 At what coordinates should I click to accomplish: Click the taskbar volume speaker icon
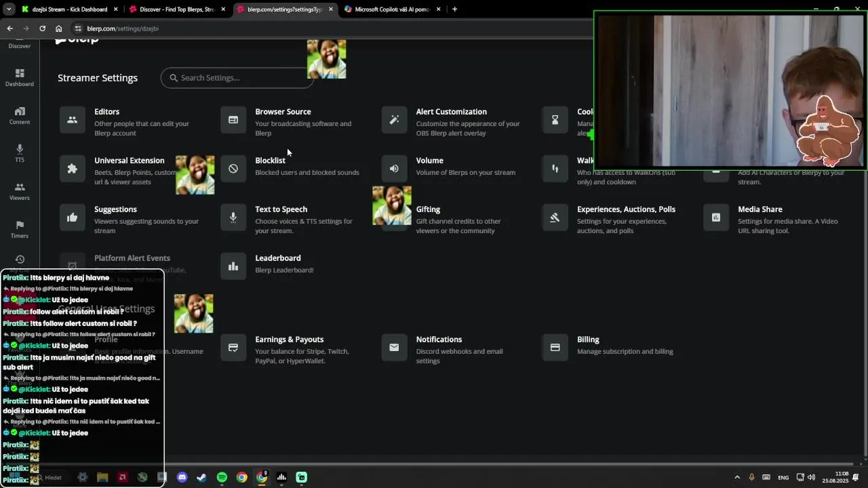(x=812, y=477)
